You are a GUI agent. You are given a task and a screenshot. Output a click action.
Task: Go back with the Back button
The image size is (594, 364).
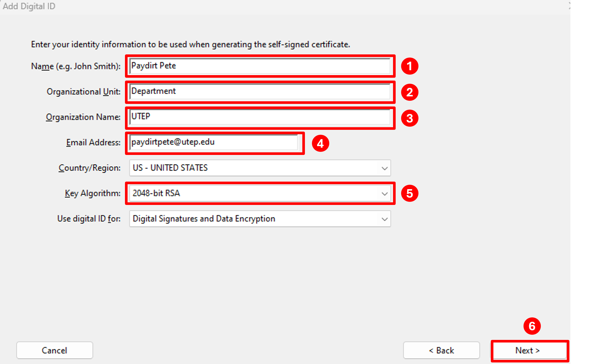(x=441, y=350)
